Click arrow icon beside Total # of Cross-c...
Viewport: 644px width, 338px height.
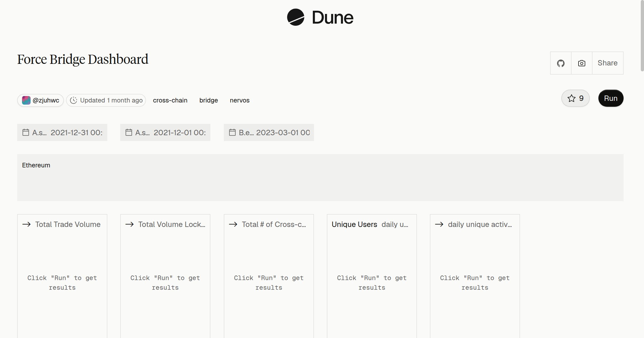[233, 224]
